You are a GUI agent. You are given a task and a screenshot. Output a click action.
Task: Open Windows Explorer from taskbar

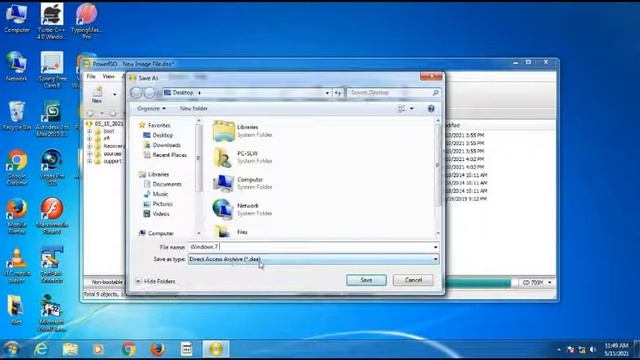coord(70,349)
